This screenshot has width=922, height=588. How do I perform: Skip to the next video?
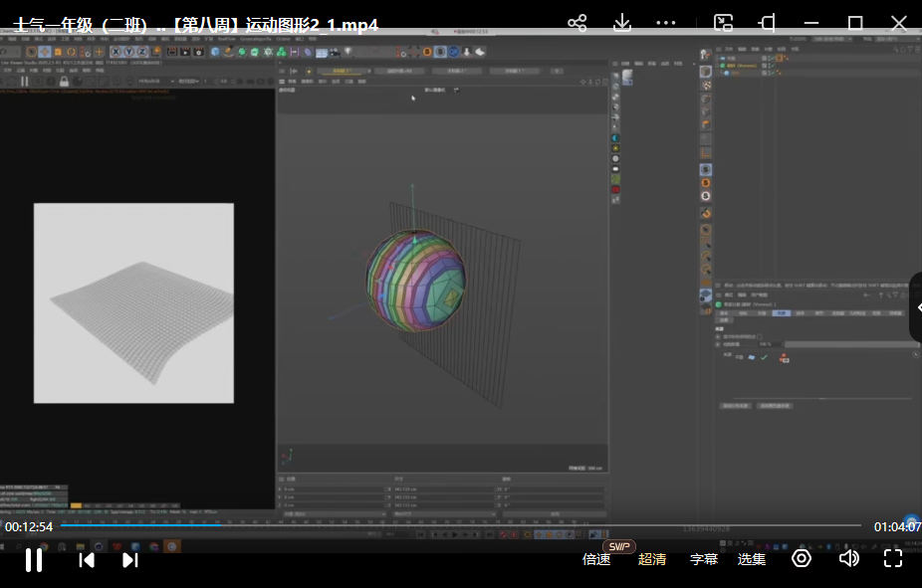click(x=129, y=560)
